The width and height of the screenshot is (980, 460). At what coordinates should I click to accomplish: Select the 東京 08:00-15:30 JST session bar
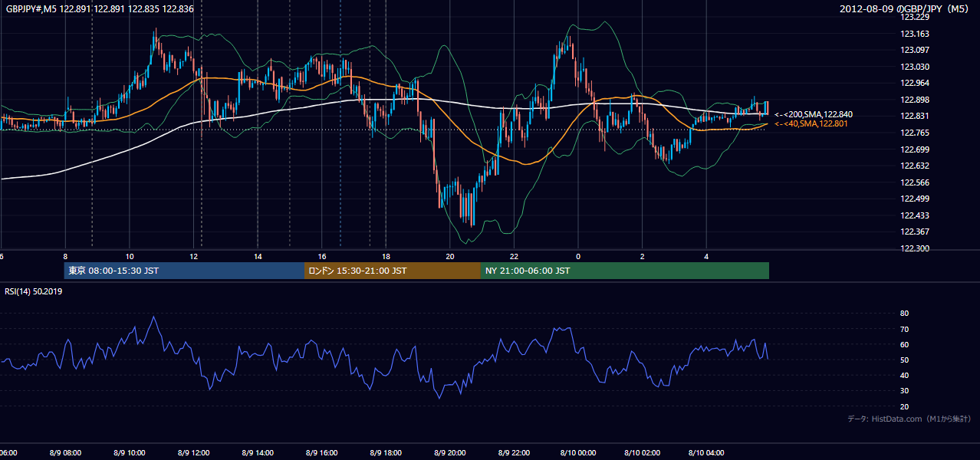click(184, 271)
